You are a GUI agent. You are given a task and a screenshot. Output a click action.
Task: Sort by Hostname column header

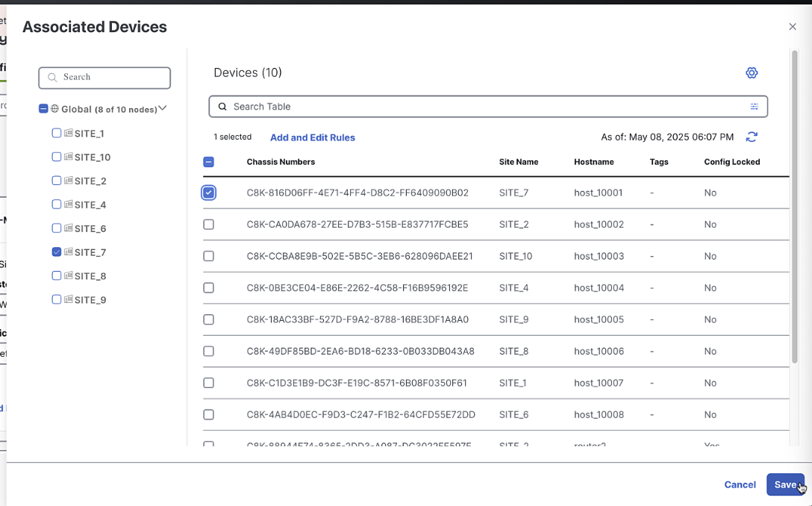click(594, 162)
